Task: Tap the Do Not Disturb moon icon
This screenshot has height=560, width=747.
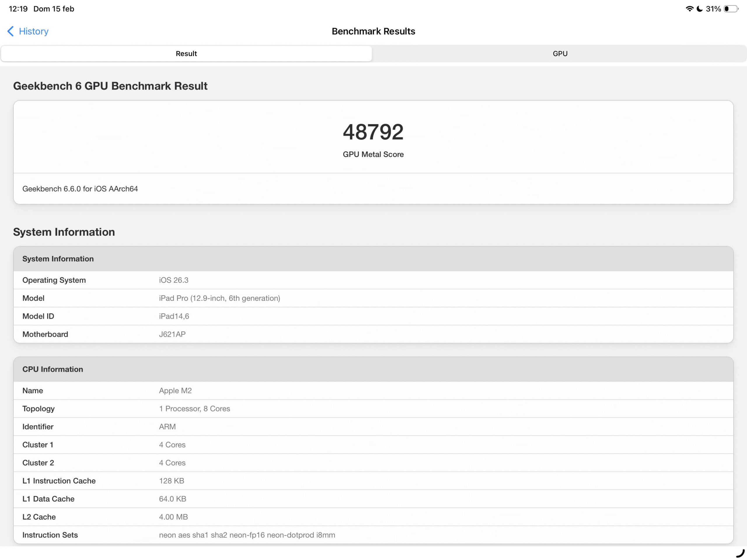Action: coord(699,9)
